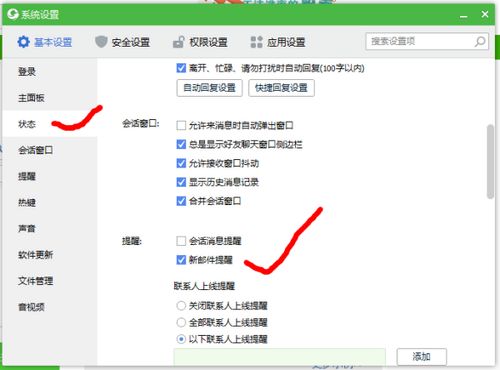Viewport: 500px width, 370px height.
Task: Switch to the 权限设置 tab
Action: tap(200, 42)
